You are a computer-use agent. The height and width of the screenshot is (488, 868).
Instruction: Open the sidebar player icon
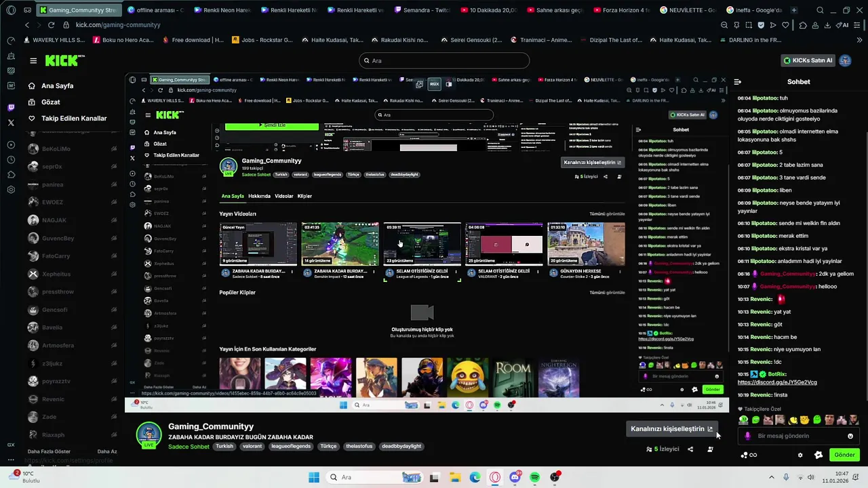tap(11, 145)
